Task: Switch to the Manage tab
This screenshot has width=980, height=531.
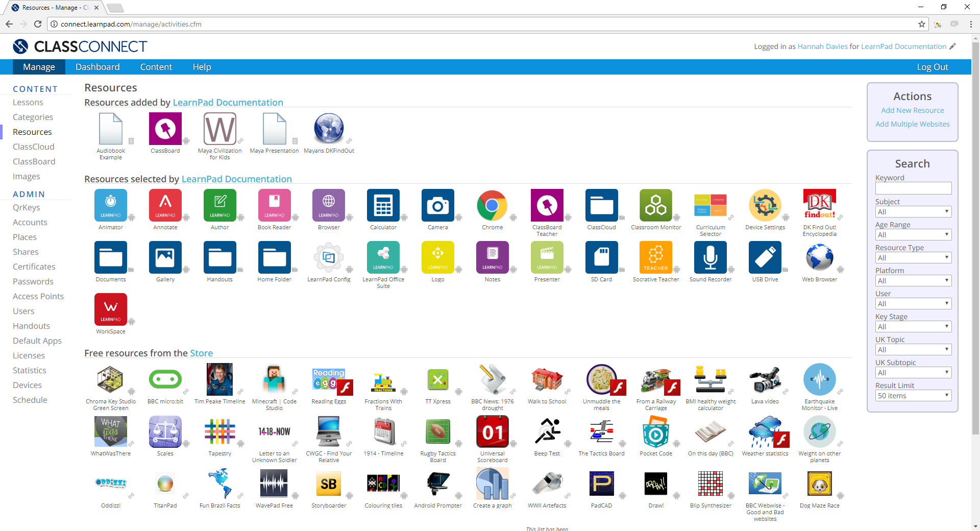Action: pos(39,67)
